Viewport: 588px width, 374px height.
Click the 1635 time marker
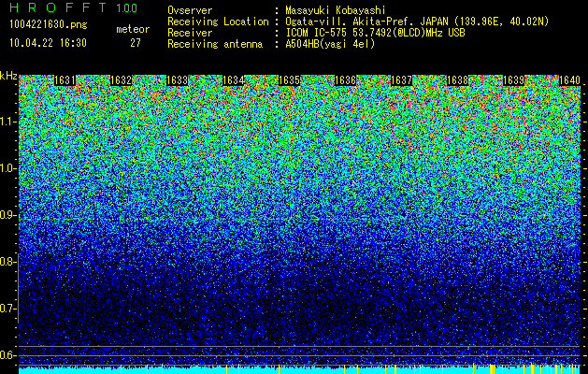pyautogui.click(x=289, y=80)
